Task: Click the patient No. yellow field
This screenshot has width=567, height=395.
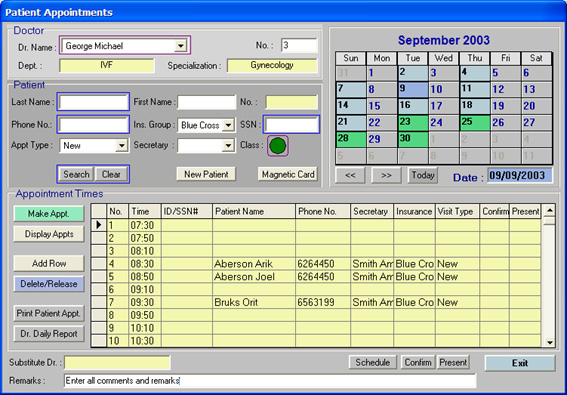Action: (291, 102)
